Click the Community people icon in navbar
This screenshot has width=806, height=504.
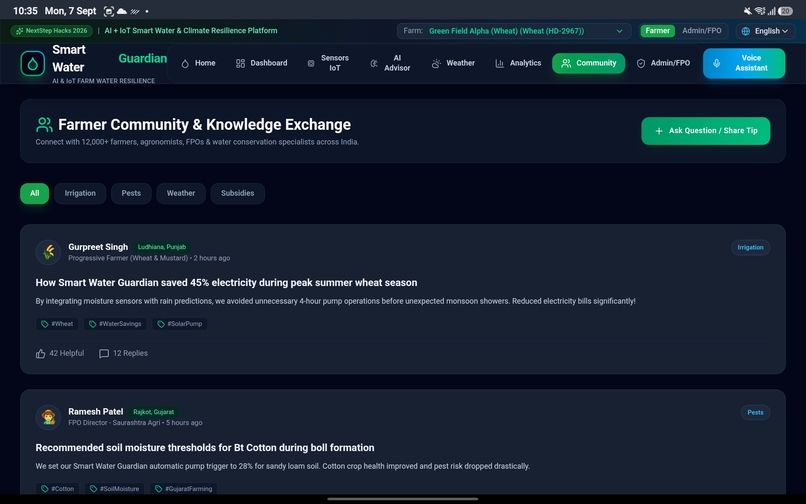coord(566,63)
